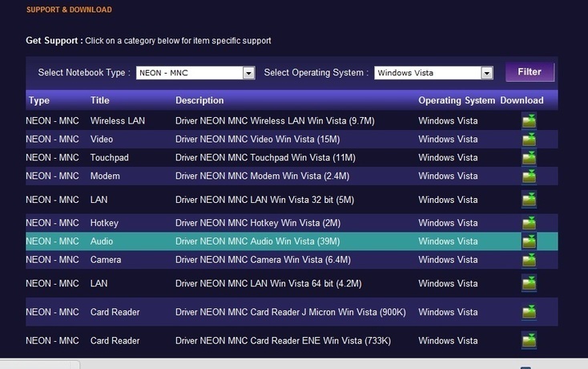The image size is (588, 369).
Task: Download the Audio driver
Action: pos(529,241)
